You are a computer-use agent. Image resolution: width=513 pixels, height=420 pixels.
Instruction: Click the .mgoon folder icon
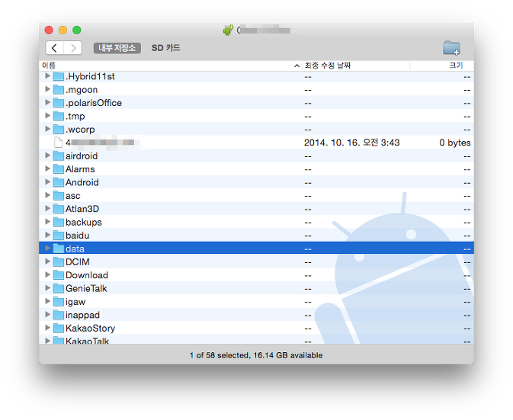tap(59, 89)
